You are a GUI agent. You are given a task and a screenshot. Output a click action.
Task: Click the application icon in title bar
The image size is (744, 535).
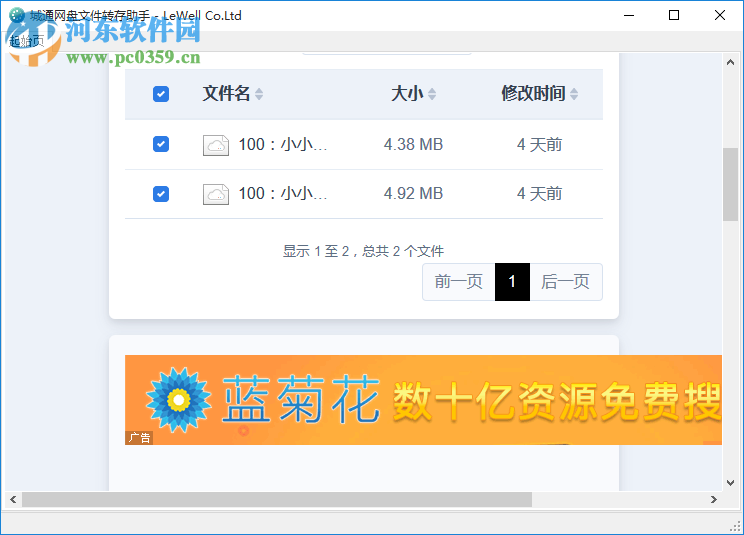coord(17,15)
